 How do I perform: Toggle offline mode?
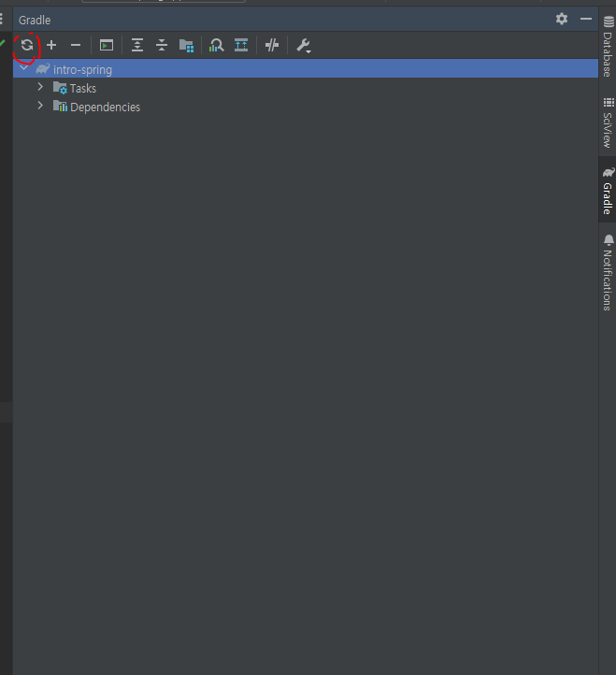click(272, 45)
